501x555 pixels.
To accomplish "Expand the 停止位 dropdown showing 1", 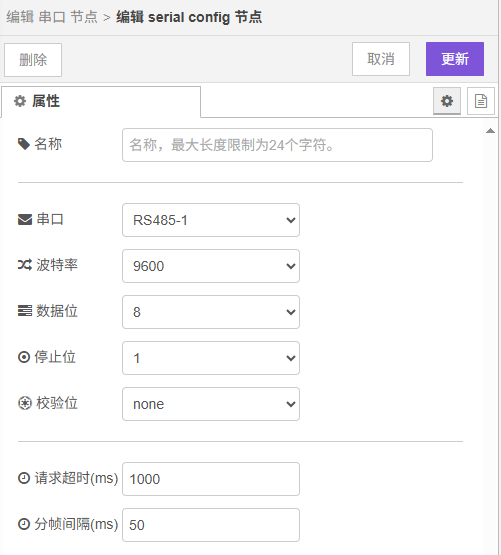I will pos(211,358).
